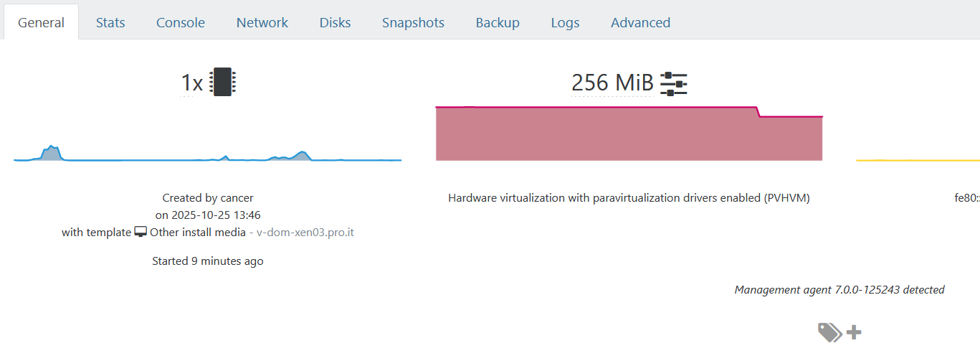Click the memory sliders icon
The height and width of the screenshot is (356, 980).
pyautogui.click(x=673, y=84)
